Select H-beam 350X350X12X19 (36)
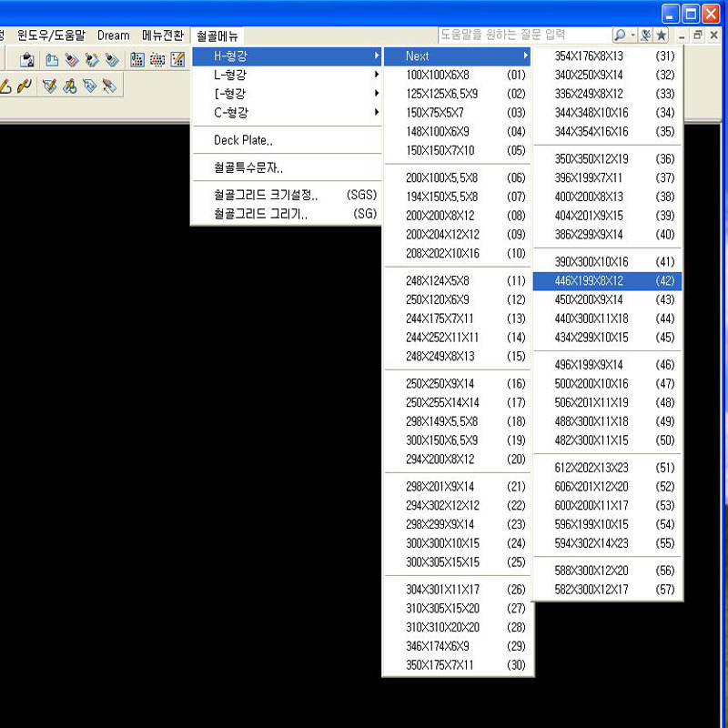 coord(607,158)
